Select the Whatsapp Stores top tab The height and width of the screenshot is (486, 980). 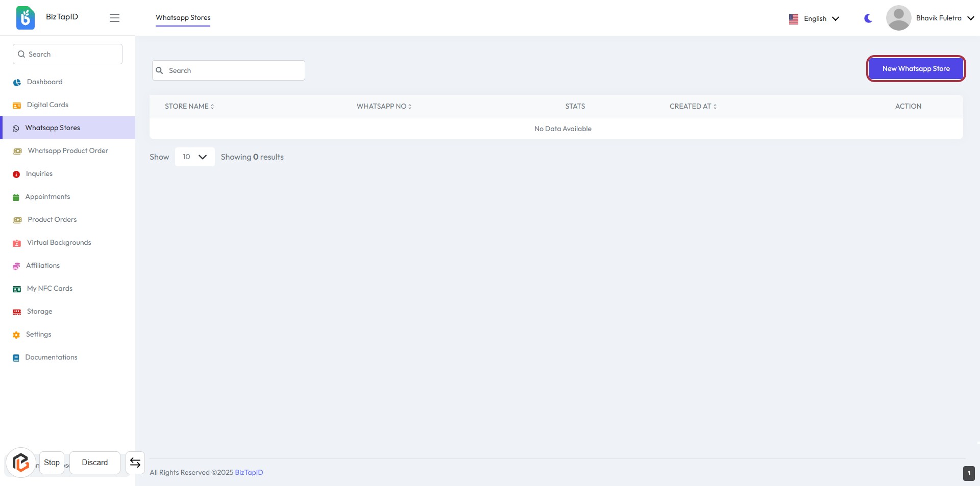coord(183,18)
